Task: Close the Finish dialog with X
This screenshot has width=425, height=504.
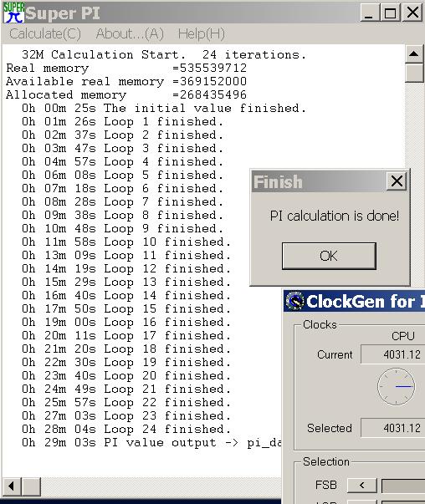Action: coord(397,181)
